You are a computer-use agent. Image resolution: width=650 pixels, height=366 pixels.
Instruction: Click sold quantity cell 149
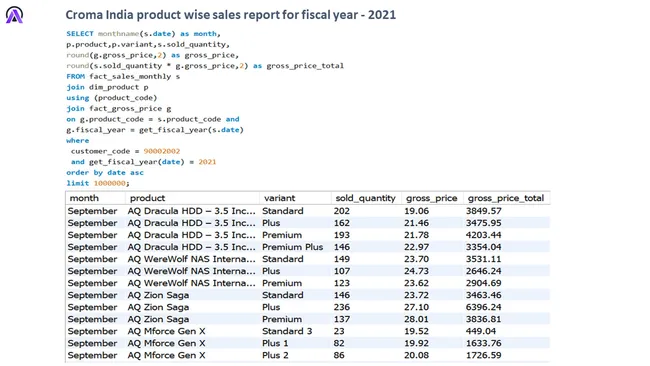tap(342, 259)
